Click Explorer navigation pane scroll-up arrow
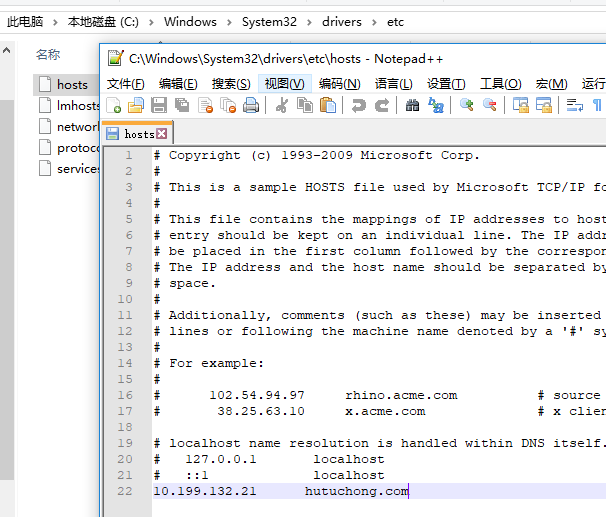Image resolution: width=606 pixels, height=517 pixels. pyautogui.click(x=7, y=50)
